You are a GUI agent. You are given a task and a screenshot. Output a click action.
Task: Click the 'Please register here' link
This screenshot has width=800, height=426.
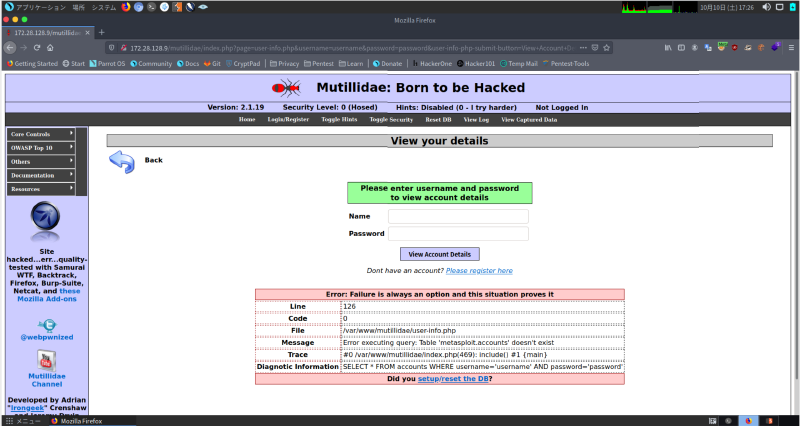[x=479, y=271]
